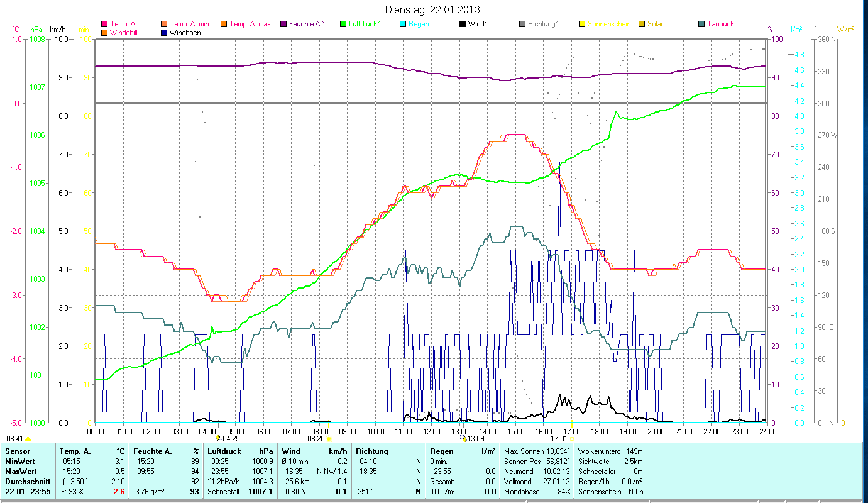
Task: Click the gray Richtung* legend swatch
Action: [522, 25]
